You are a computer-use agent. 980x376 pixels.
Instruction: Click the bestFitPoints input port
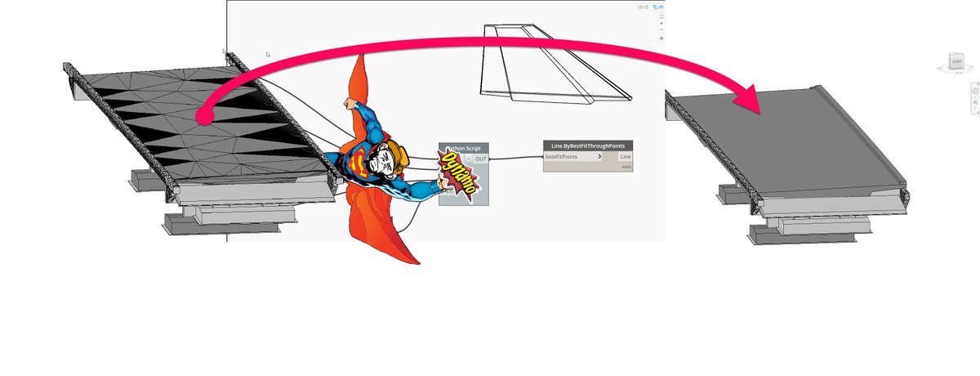click(573, 156)
